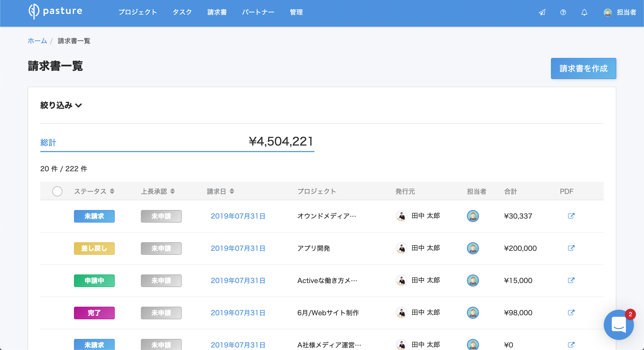Screen dimensions: 644x350
Task: Sort by 請求日 column arrows
Action: click(x=232, y=191)
